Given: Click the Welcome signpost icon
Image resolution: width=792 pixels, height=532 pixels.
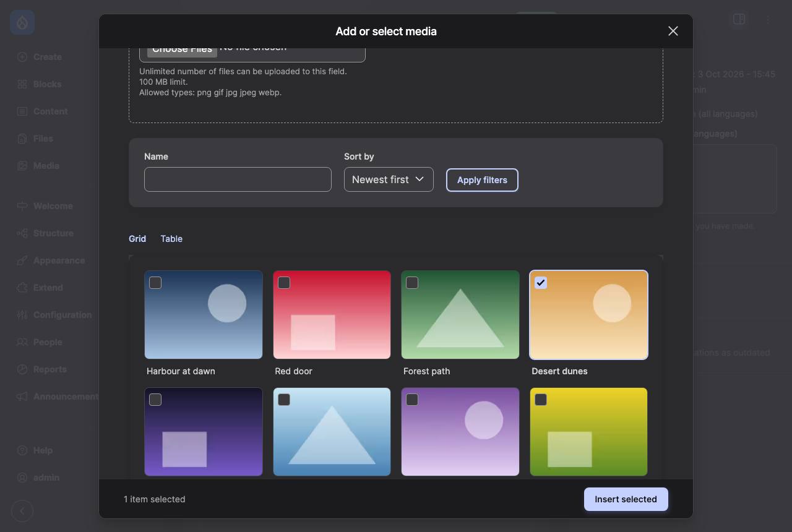Looking at the screenshot, I should (x=22, y=206).
